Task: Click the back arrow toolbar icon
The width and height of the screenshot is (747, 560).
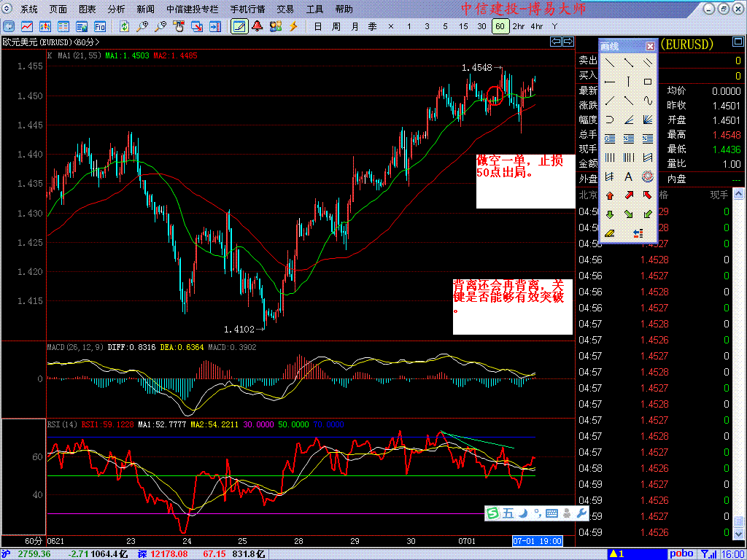Action: coord(9,26)
